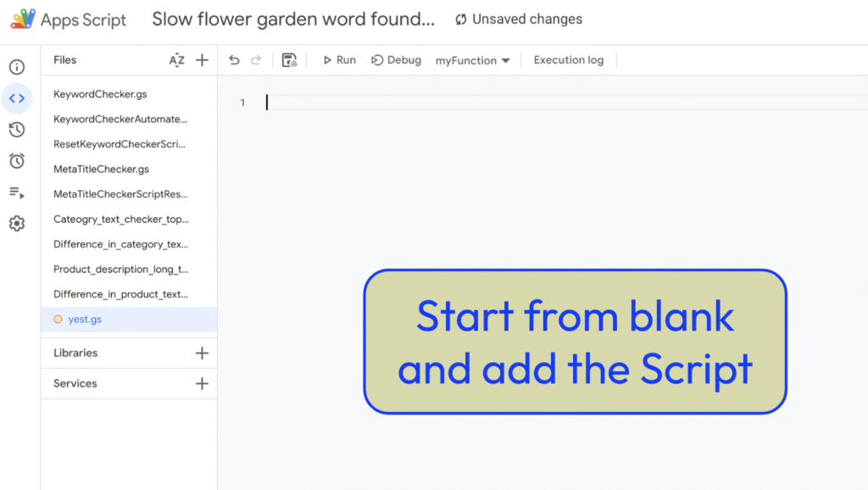The image size is (868, 490).
Task: Click the Undo arrow in toolbar
Action: (235, 60)
